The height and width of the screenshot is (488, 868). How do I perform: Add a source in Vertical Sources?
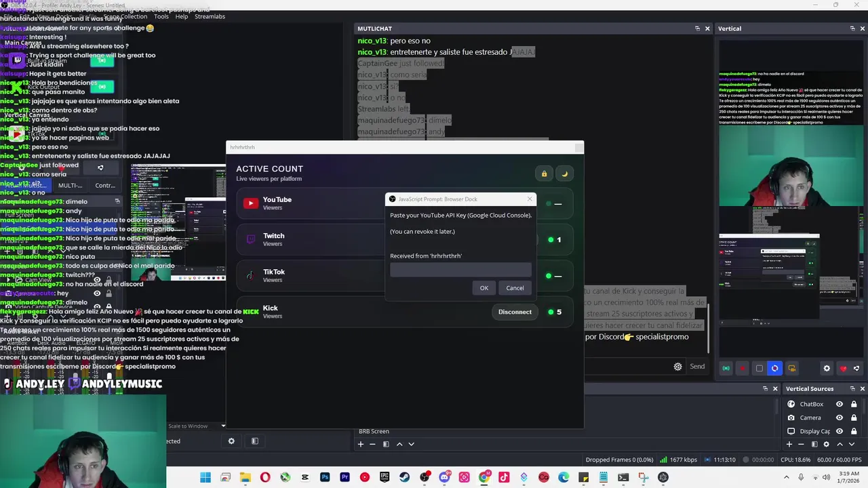(789, 444)
